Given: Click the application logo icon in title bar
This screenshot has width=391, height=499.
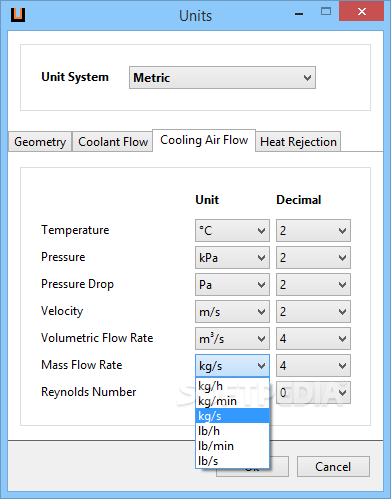Looking at the screenshot, I should tap(18, 15).
